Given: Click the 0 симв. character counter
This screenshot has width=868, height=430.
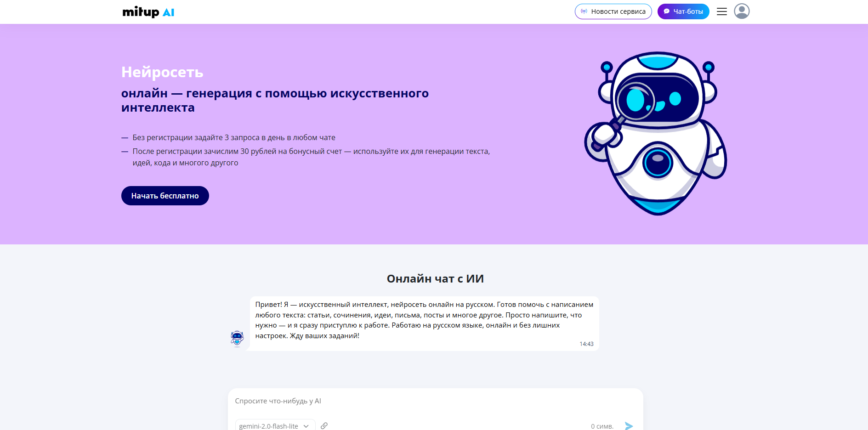Looking at the screenshot, I should (602, 426).
